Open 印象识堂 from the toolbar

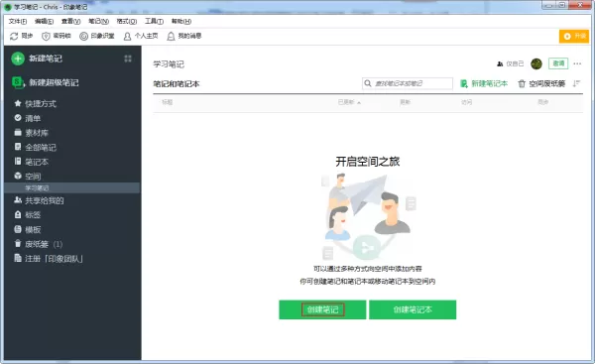click(x=97, y=36)
